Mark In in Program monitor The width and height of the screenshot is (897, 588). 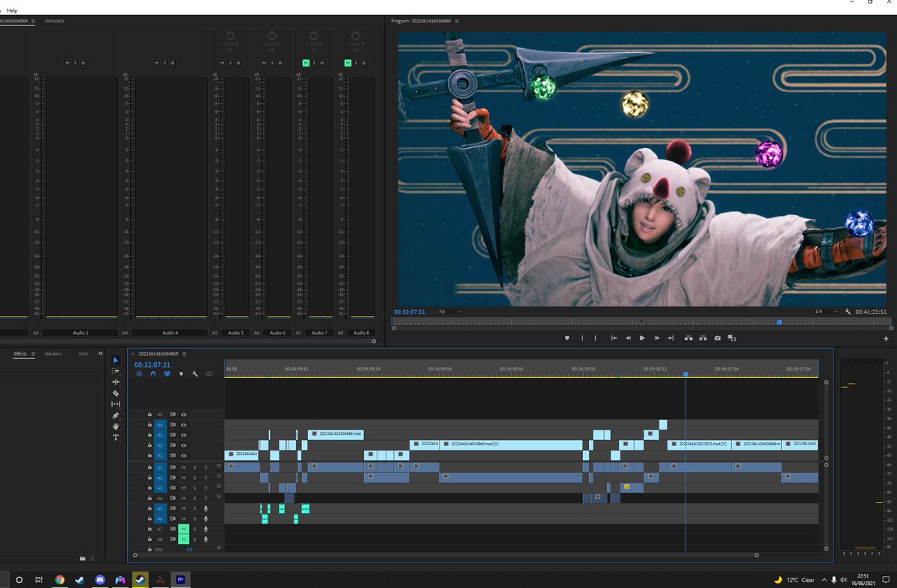point(582,338)
